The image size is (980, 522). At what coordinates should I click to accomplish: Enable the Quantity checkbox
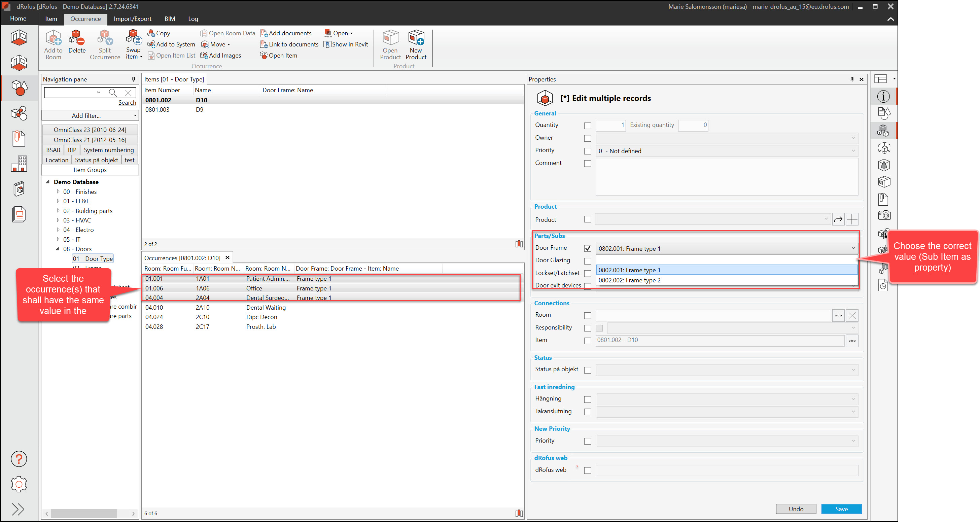click(x=587, y=126)
